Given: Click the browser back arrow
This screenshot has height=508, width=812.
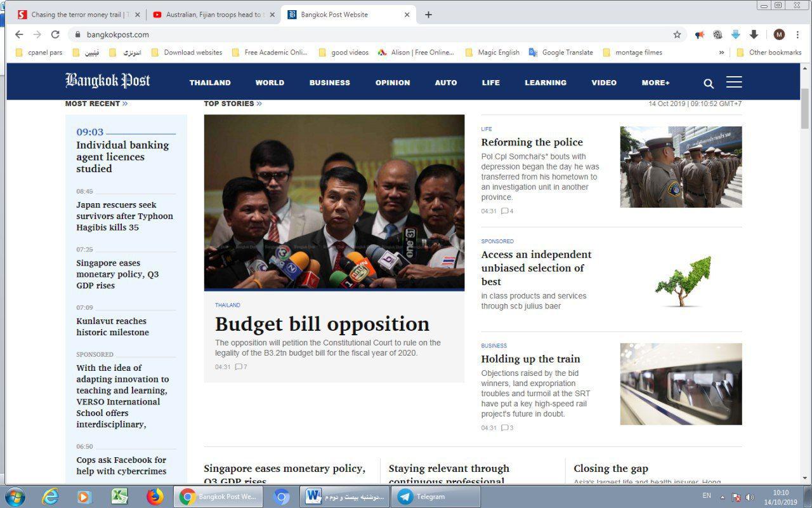Looking at the screenshot, I should point(19,34).
